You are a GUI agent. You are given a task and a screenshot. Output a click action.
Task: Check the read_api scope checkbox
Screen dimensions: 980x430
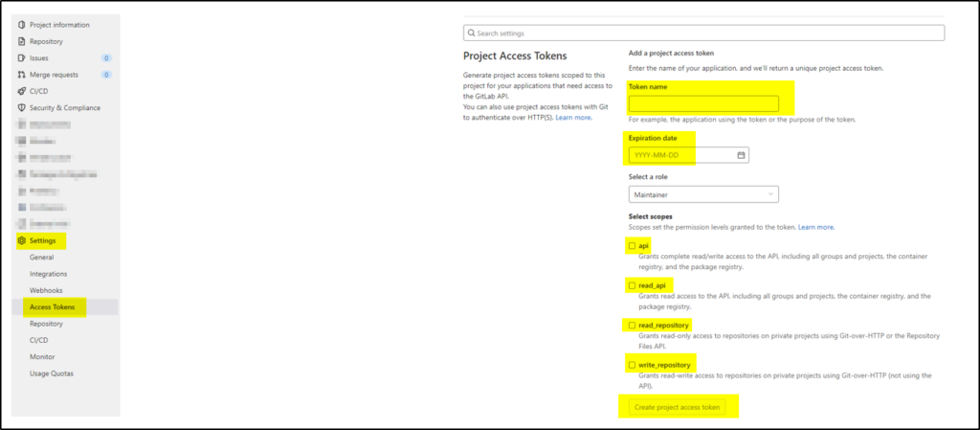point(632,285)
